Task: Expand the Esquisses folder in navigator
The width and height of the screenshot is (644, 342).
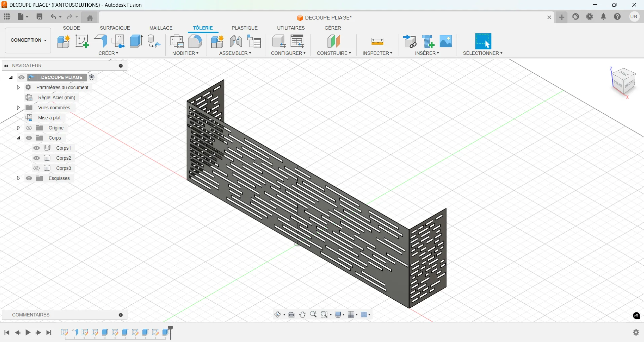Action: click(x=18, y=178)
